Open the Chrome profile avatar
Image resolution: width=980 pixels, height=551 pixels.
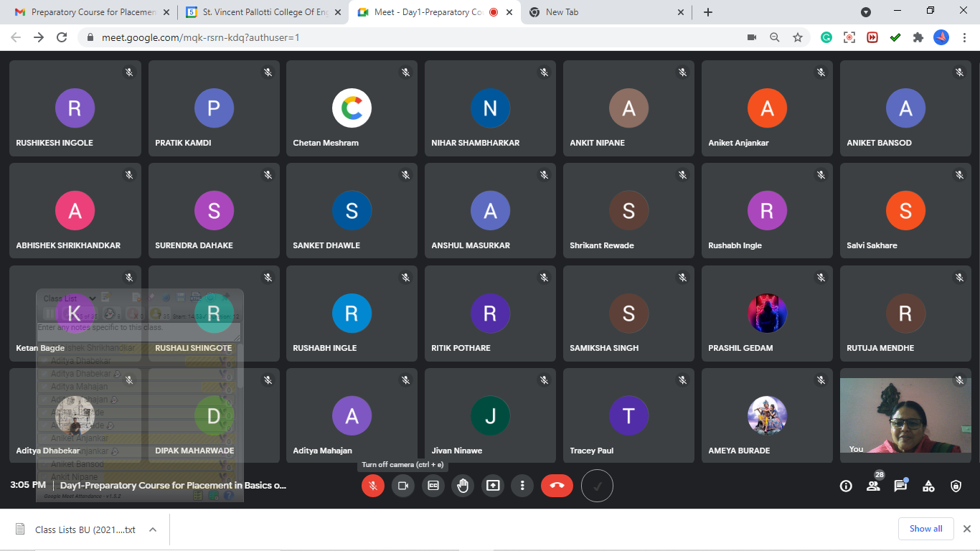click(941, 37)
